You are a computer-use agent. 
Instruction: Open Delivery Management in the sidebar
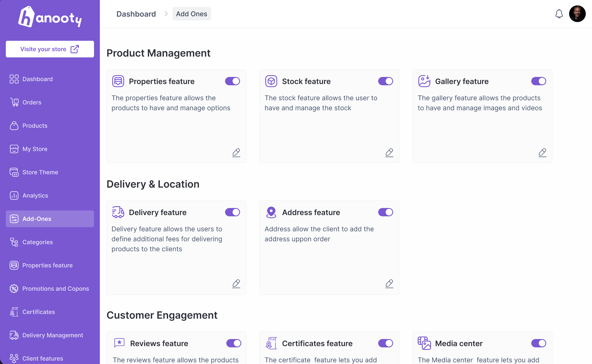pos(50,335)
